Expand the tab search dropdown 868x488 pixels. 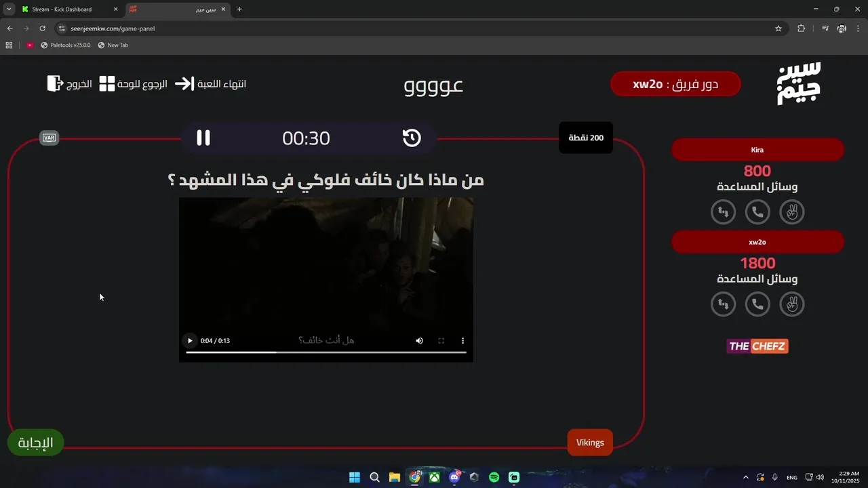(x=8, y=9)
